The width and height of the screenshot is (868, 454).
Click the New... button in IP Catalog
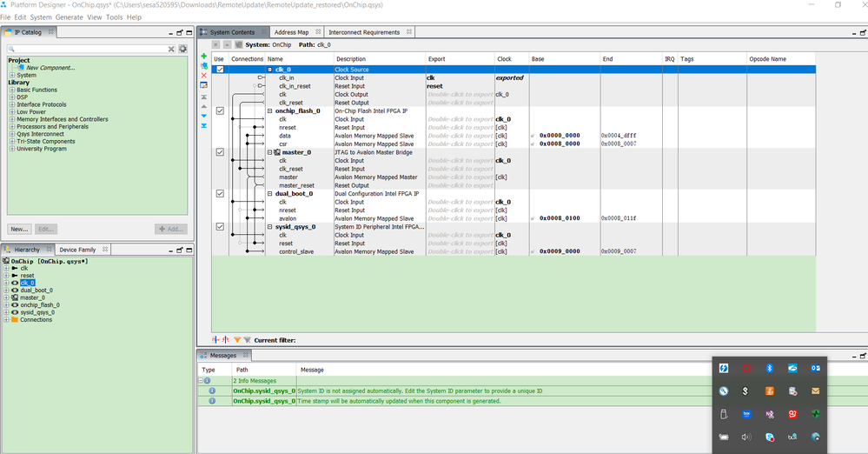[x=19, y=229]
